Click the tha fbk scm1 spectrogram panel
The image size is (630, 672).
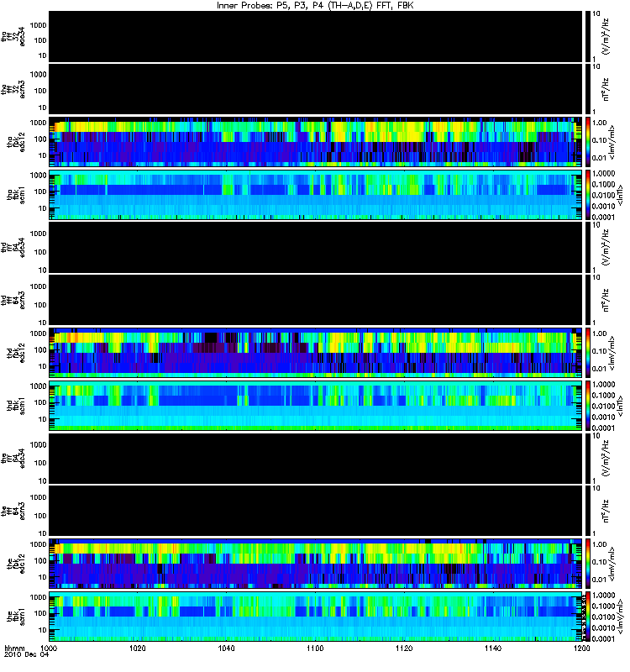click(316, 195)
